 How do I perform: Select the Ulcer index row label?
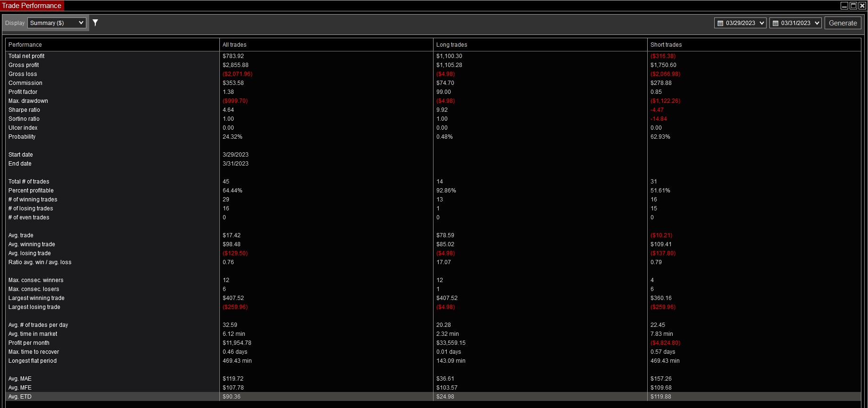(x=23, y=128)
